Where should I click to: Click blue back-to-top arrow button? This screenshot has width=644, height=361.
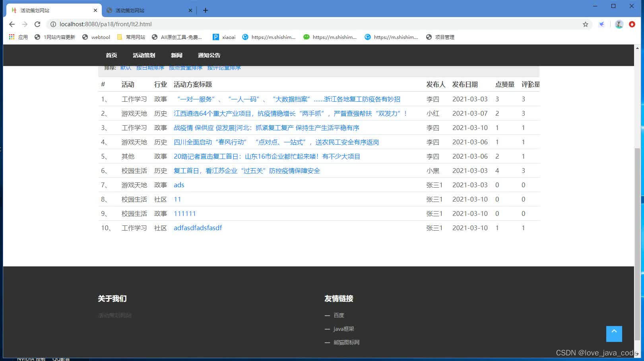tap(614, 334)
